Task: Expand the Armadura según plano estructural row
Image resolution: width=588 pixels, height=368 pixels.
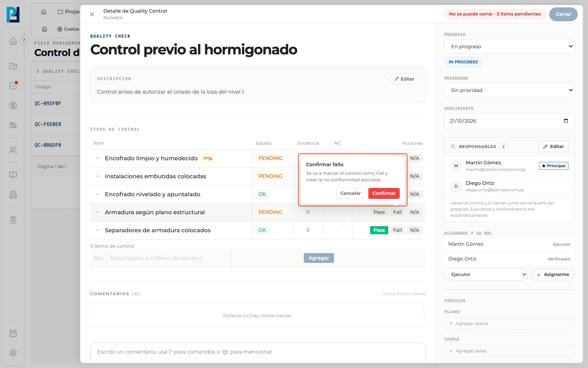Action: (x=97, y=212)
